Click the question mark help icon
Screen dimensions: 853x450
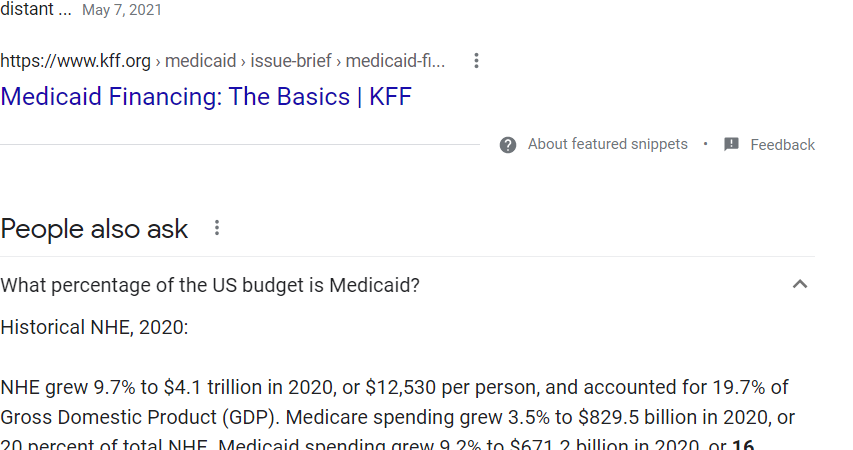click(x=508, y=145)
